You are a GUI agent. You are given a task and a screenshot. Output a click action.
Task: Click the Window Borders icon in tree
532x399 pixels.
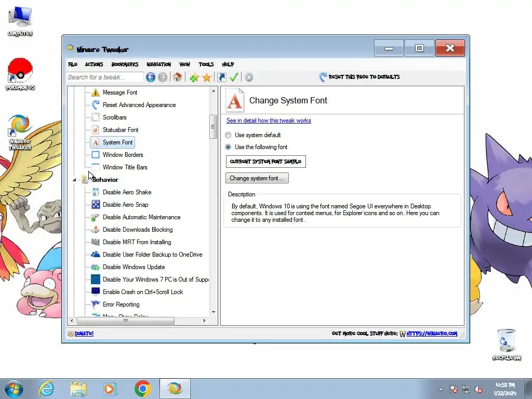tap(96, 155)
